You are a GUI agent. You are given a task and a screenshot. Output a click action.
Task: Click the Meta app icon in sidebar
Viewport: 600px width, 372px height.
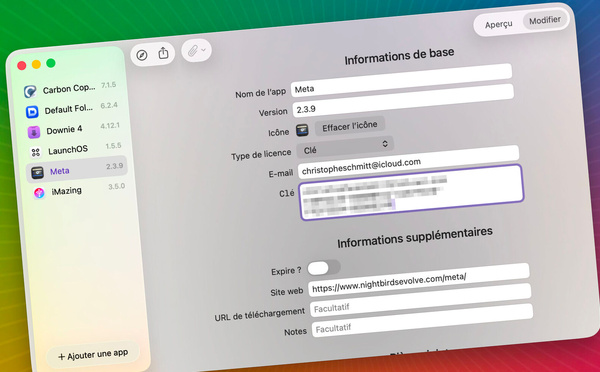point(38,173)
